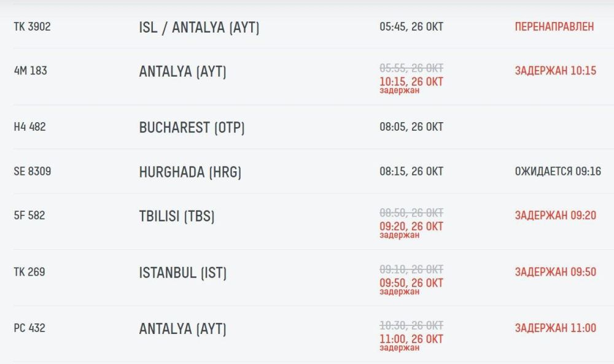Open the HURGHADA (HRG) destination

pos(190,172)
